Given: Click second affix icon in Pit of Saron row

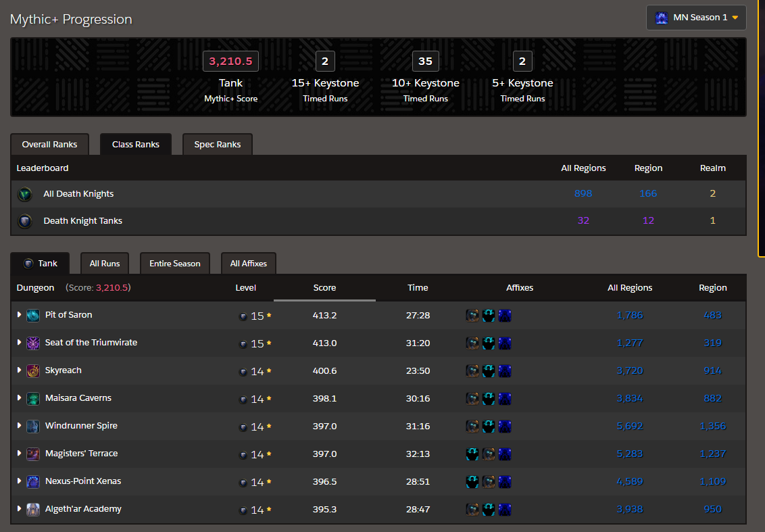Looking at the screenshot, I should 489,315.
